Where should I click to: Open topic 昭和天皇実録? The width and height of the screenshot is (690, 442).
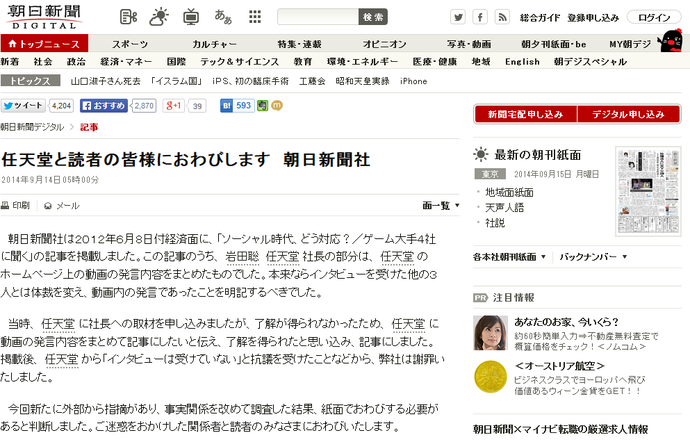click(x=363, y=81)
